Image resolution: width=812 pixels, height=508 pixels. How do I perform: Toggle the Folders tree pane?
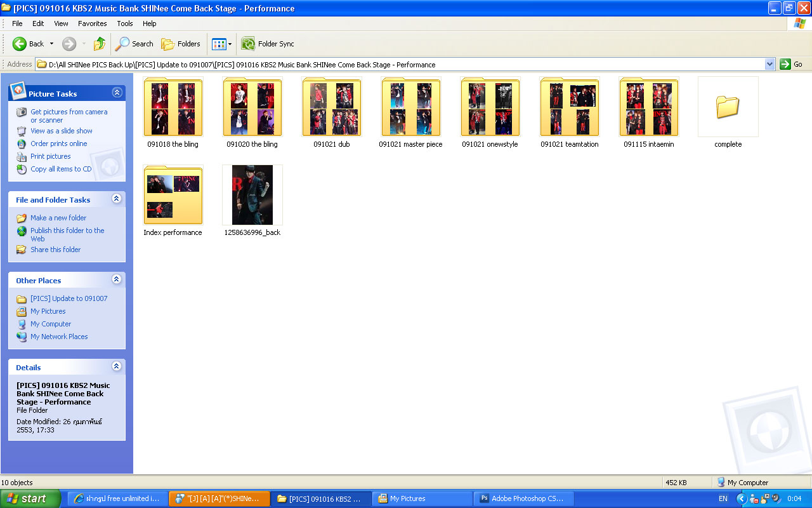(181, 44)
